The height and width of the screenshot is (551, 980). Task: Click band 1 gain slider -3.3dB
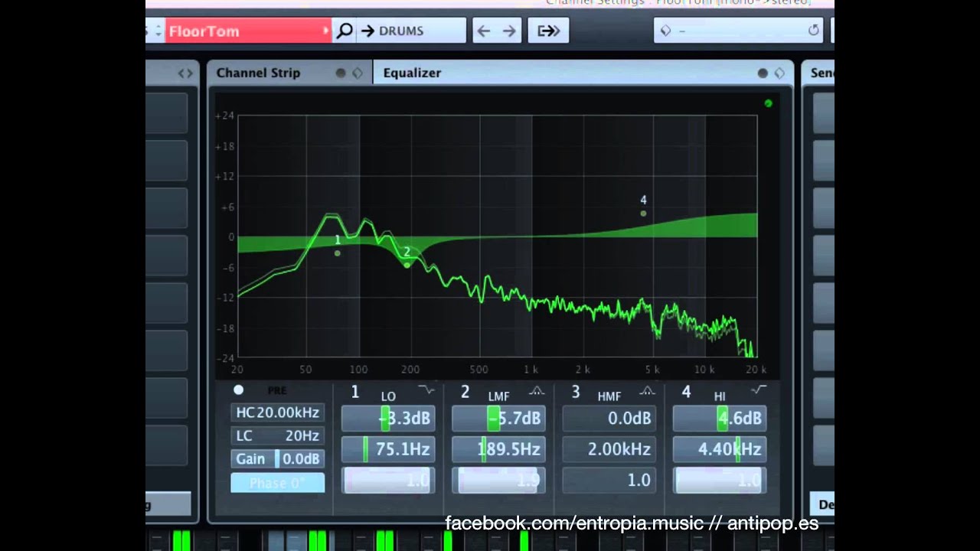point(388,419)
